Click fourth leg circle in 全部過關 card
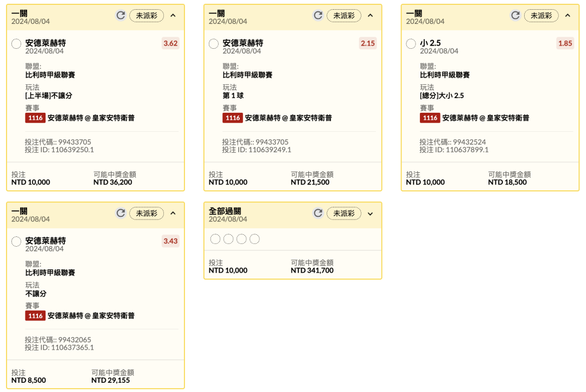This screenshot has width=586, height=392. pyautogui.click(x=254, y=239)
